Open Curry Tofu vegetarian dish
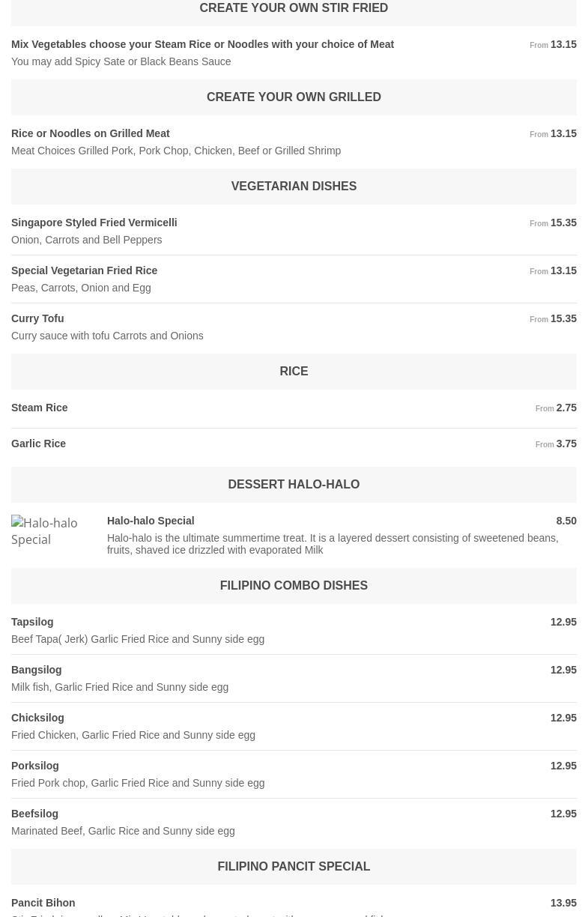 (x=37, y=318)
